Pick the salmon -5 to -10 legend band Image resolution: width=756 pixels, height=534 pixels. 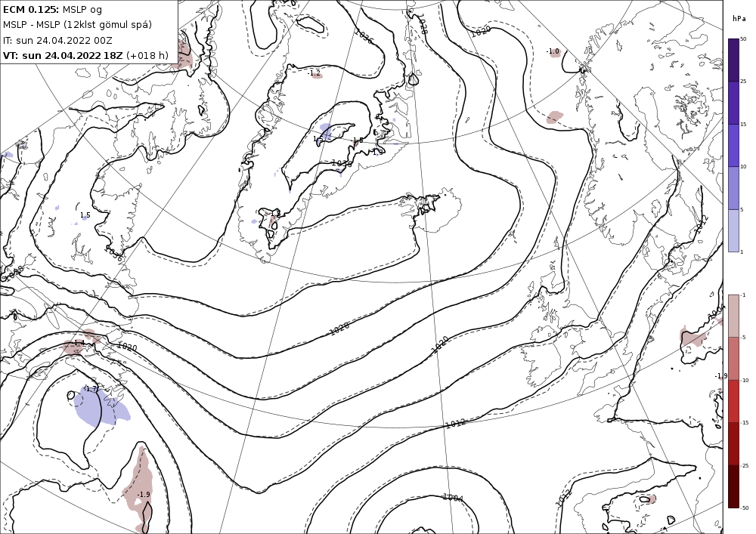(x=733, y=358)
